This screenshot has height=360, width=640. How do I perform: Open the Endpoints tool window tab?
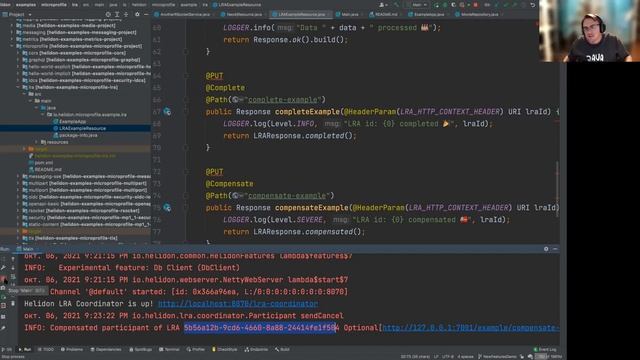256,349
